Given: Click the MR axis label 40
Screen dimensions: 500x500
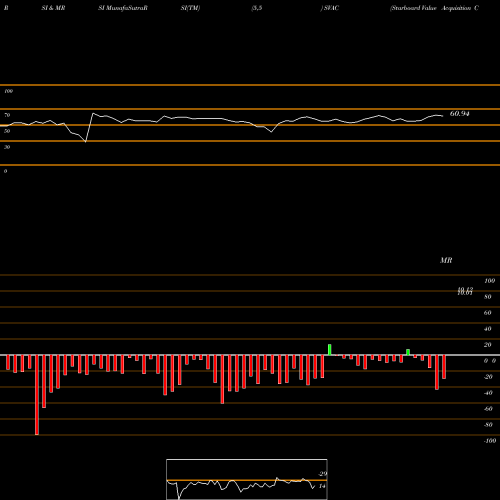Looking at the screenshot, I should pyautogui.click(x=487, y=329).
